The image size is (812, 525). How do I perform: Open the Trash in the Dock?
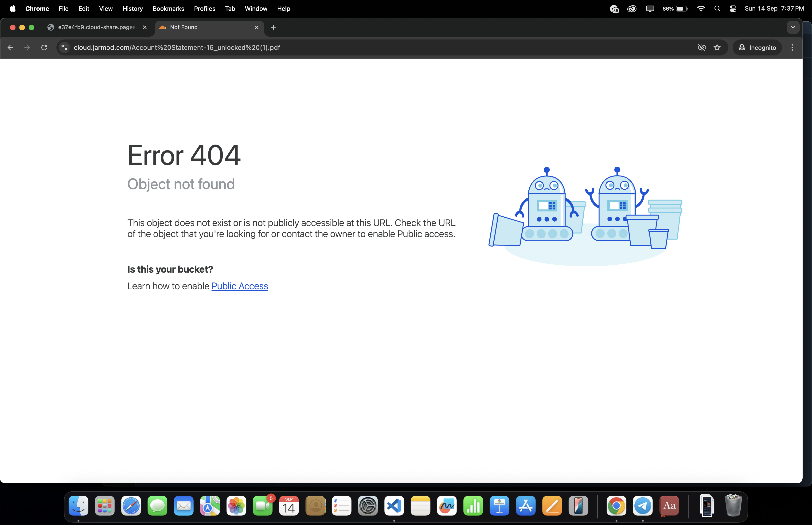coord(733,505)
